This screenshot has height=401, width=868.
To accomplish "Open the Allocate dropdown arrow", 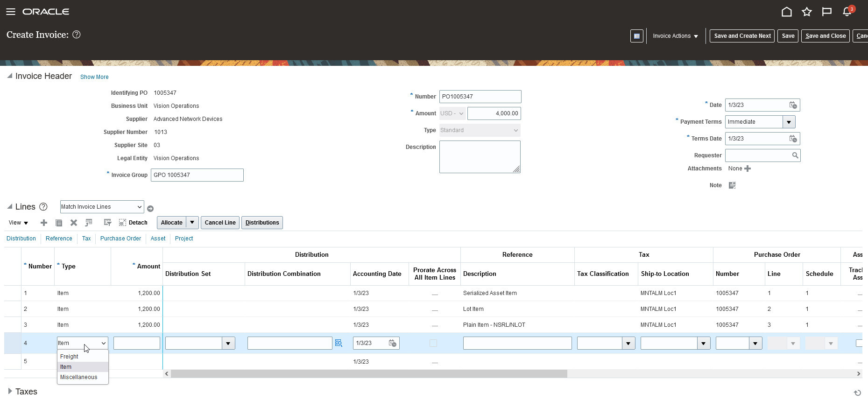I will point(192,223).
